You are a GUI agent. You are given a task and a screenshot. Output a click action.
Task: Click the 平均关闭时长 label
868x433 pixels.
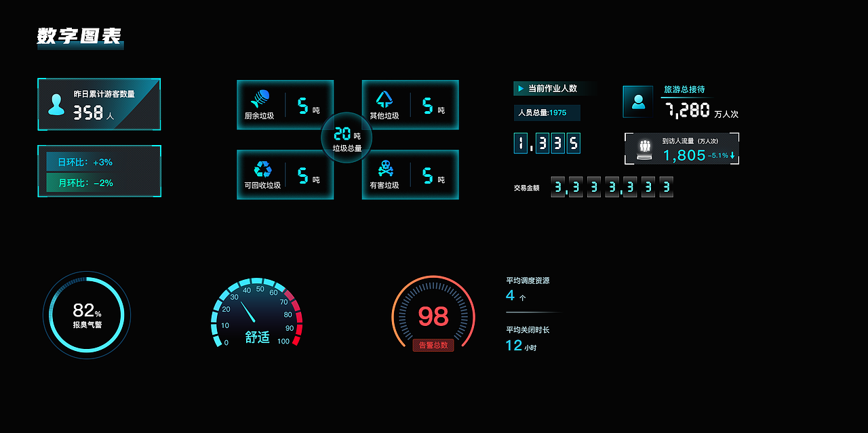tap(528, 330)
